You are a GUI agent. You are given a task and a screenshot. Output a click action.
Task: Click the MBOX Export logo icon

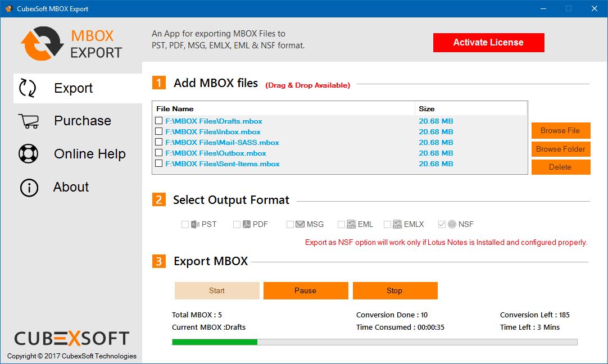(x=42, y=43)
